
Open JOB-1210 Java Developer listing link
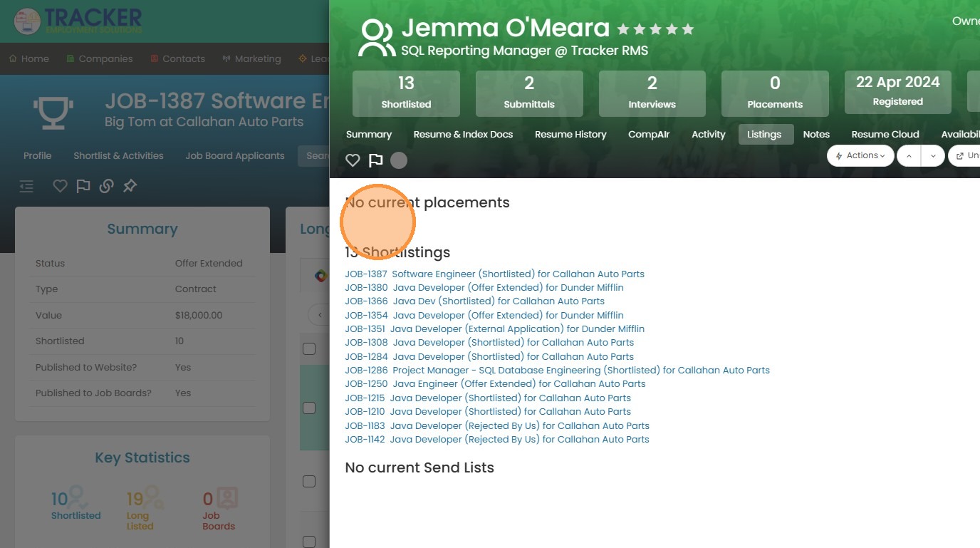pyautogui.click(x=488, y=411)
